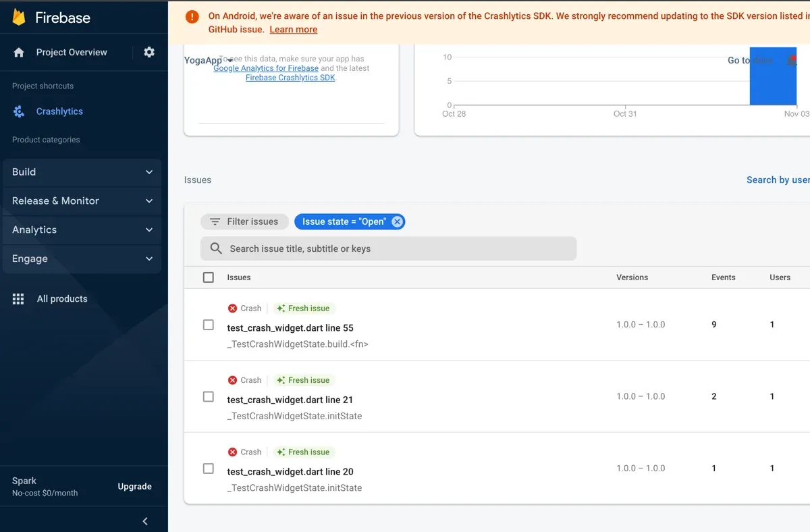Click the Users column header
Screen dimensions: 810x532
780,277
